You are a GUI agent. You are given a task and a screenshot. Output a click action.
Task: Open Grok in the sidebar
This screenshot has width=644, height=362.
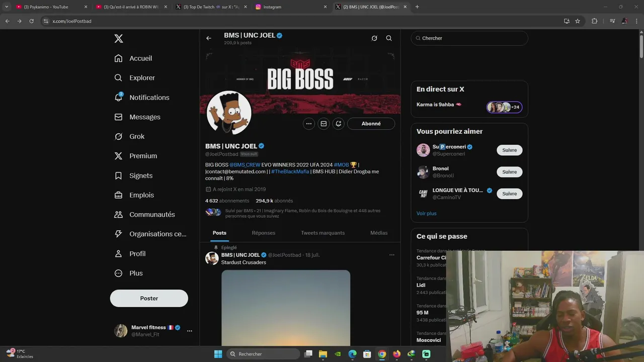pyautogui.click(x=129, y=137)
